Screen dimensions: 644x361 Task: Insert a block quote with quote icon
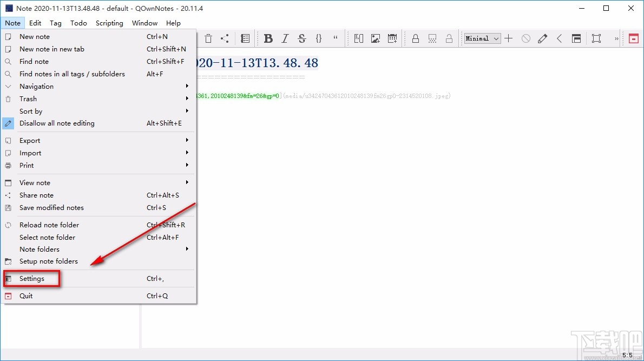click(336, 38)
